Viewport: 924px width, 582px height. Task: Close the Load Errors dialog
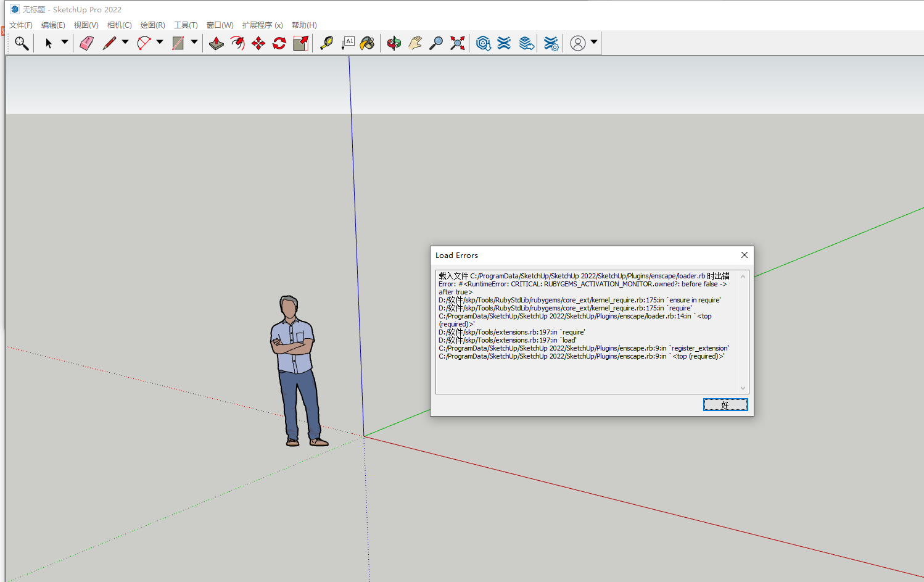(x=744, y=255)
